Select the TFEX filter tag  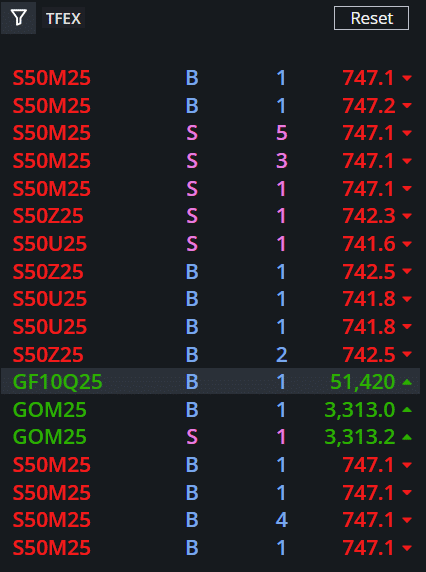tap(63, 18)
